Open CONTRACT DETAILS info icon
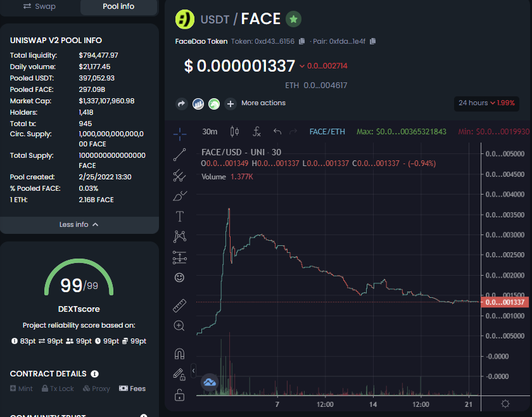The width and height of the screenshot is (532, 417). point(94,374)
